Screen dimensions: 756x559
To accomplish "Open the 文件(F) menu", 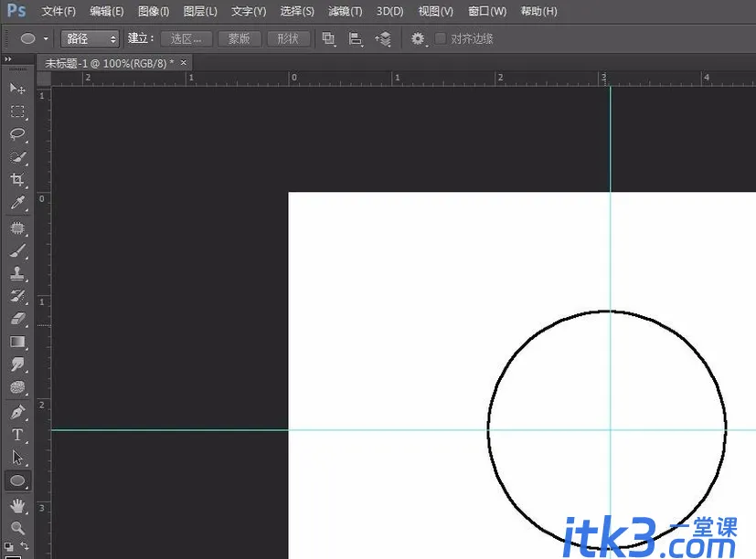I will pyautogui.click(x=59, y=11).
